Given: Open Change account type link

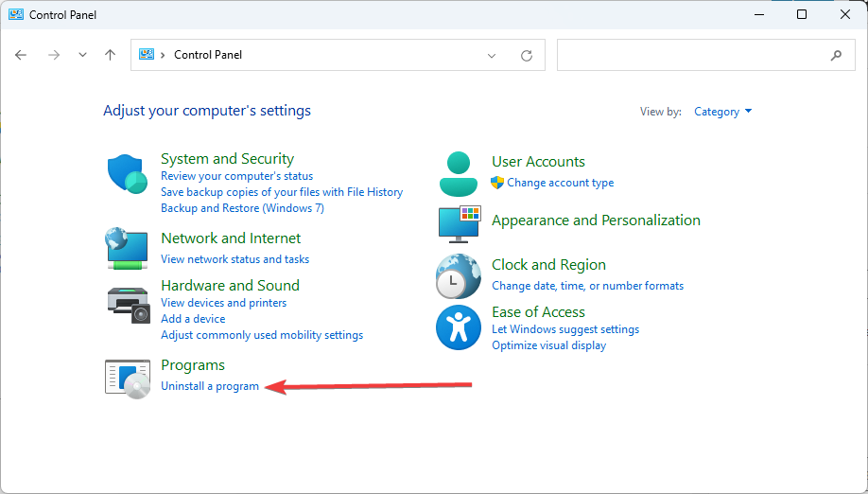Looking at the screenshot, I should [560, 183].
